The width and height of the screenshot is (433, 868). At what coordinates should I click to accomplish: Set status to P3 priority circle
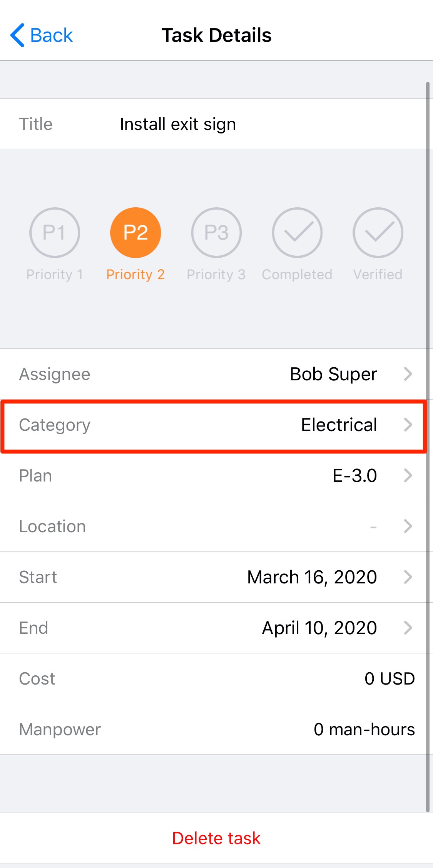tap(216, 233)
